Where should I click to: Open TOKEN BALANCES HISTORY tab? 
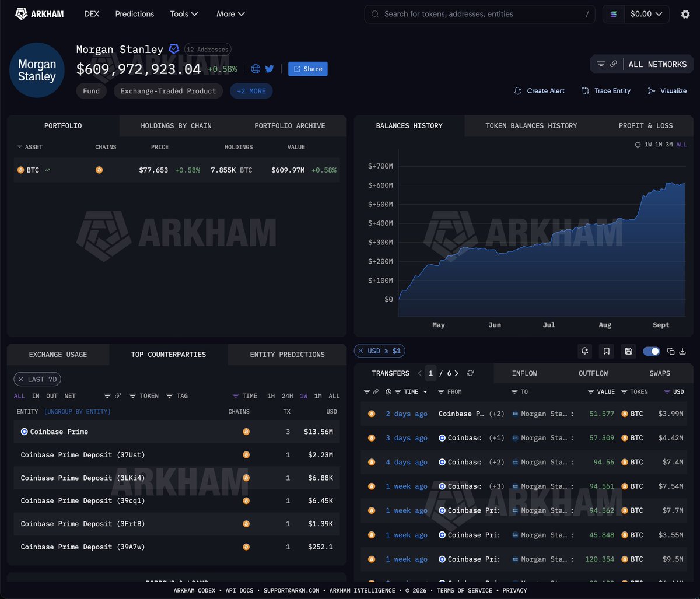tap(531, 125)
